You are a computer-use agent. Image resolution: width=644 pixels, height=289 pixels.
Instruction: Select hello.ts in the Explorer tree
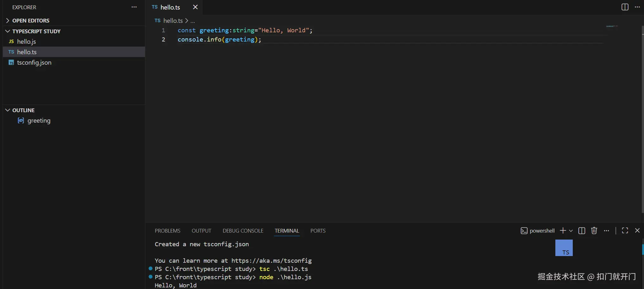(x=74, y=52)
